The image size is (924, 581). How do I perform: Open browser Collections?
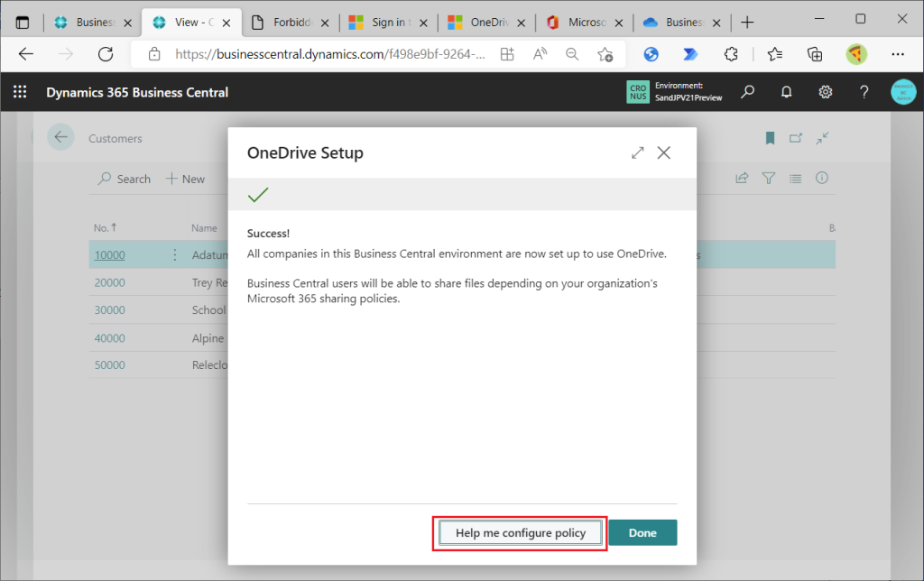(x=815, y=54)
